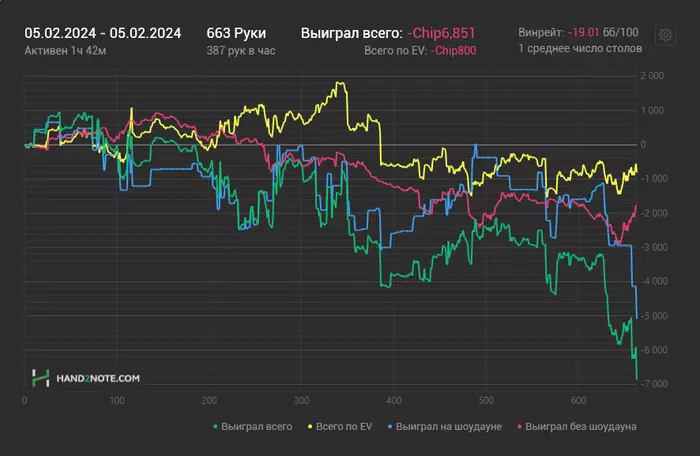Open the graph settings gear icon

point(665,35)
